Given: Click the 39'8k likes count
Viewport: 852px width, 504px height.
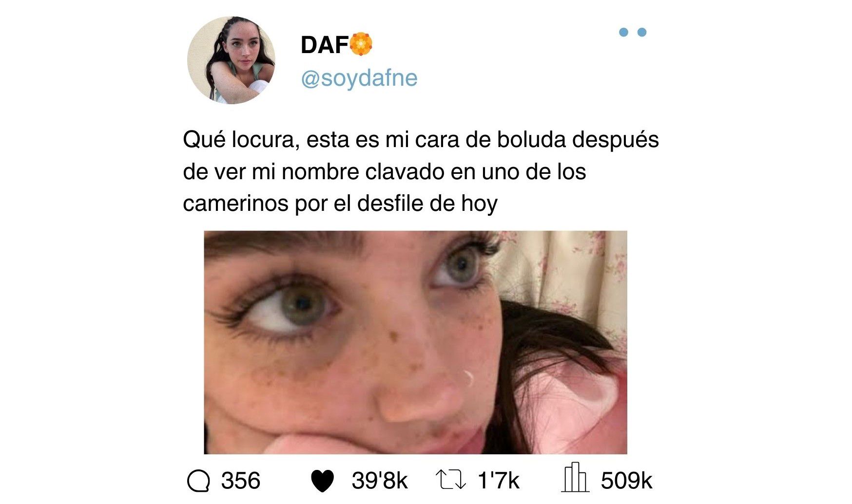Looking at the screenshot, I should (x=380, y=481).
